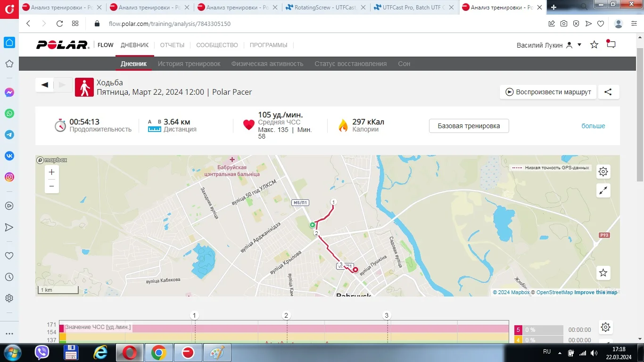644x362 pixels.
Task: Open the three-dot sidebar setup menu
Action: [9, 333]
